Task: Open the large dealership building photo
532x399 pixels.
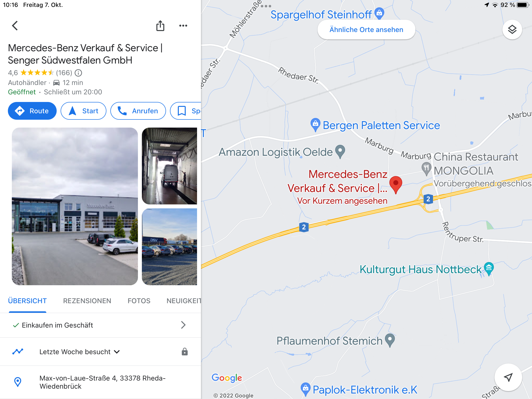Action: (x=75, y=206)
